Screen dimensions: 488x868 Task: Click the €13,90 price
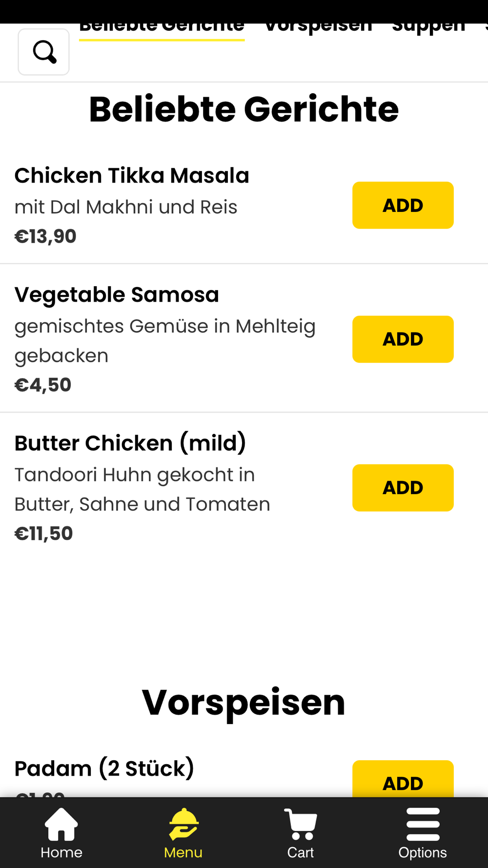point(45,236)
